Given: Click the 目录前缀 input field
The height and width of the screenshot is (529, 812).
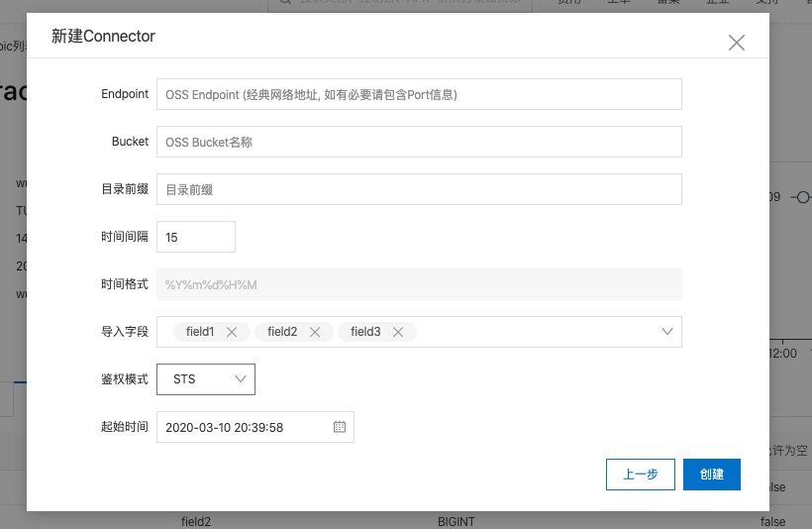Looking at the screenshot, I should point(419,189).
